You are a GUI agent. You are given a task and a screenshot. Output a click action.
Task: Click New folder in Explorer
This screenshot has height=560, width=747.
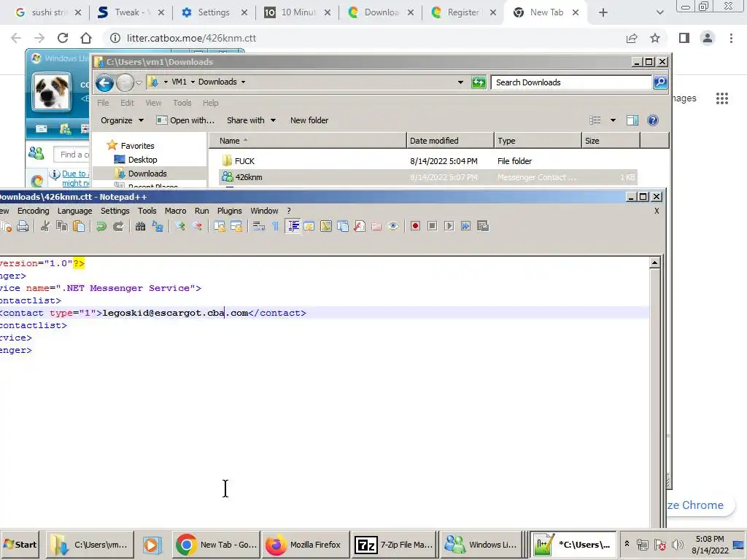click(309, 120)
